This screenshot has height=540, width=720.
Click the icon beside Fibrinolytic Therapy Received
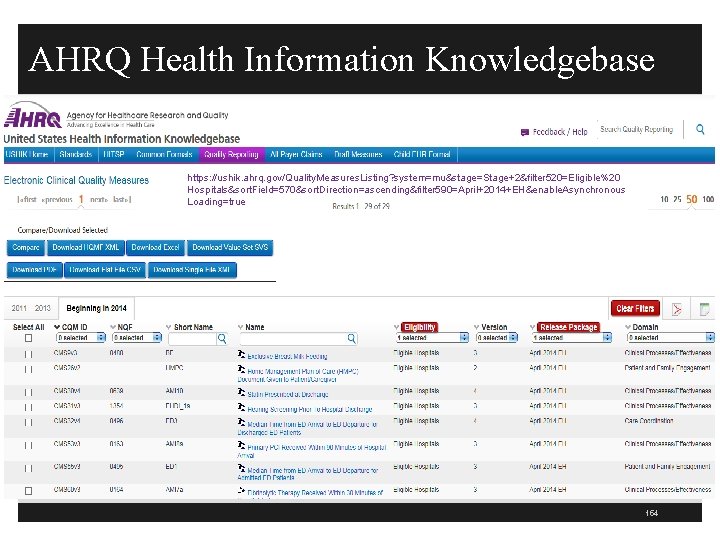coord(242,491)
